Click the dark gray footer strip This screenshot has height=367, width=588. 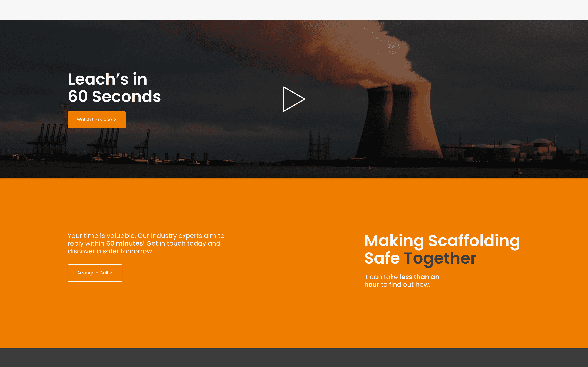[x=294, y=358]
